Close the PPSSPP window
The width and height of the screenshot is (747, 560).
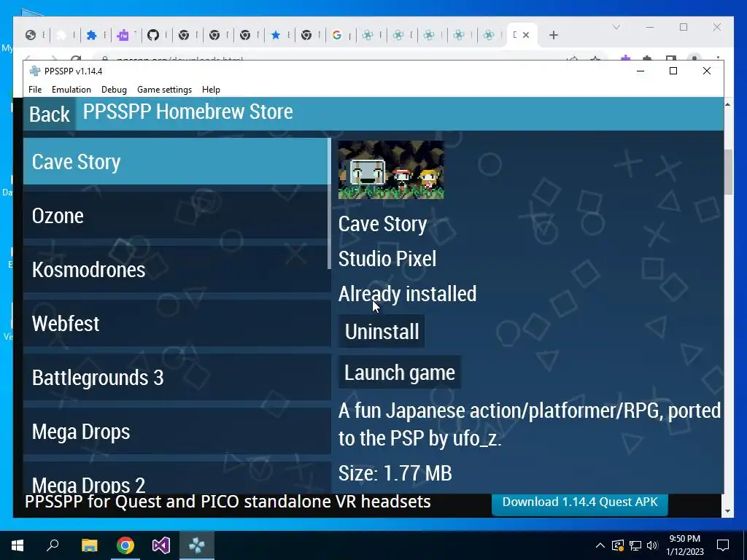coord(706,71)
